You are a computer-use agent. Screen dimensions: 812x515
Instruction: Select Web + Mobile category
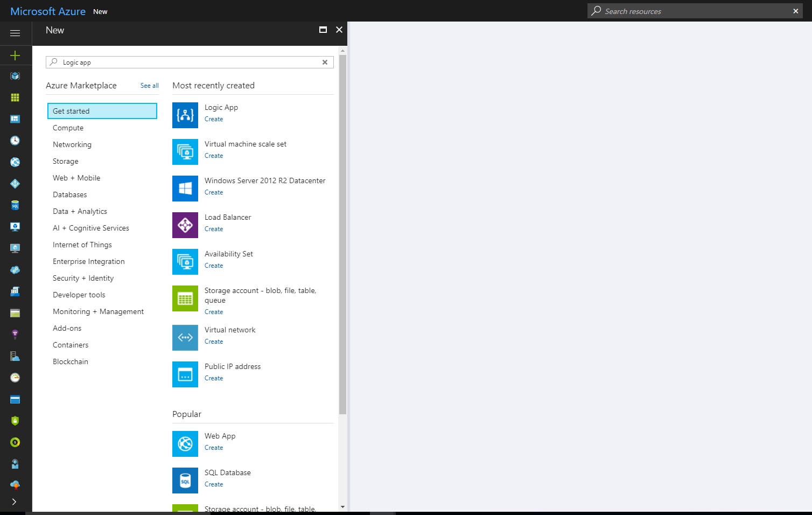click(76, 178)
